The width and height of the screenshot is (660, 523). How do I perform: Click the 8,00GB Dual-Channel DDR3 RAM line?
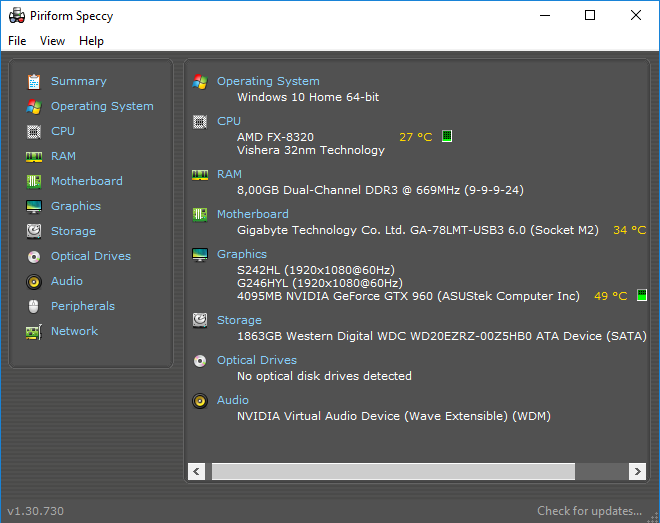(x=380, y=190)
